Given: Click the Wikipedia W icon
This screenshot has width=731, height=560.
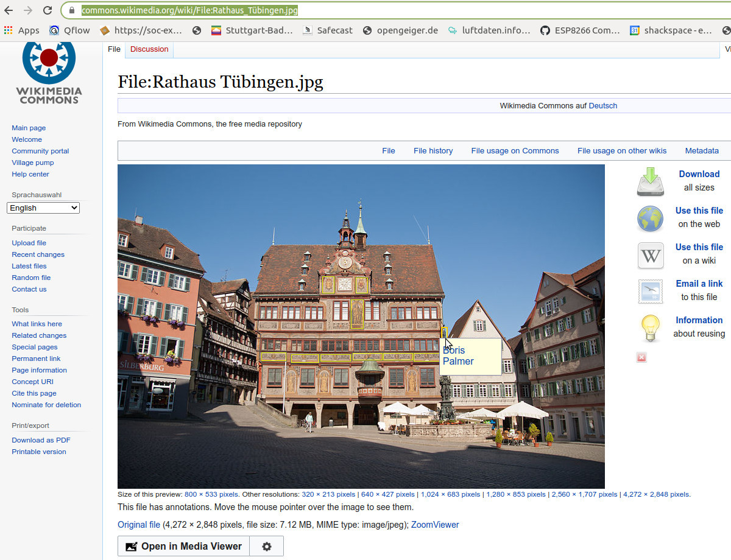Looking at the screenshot, I should tap(650, 255).
